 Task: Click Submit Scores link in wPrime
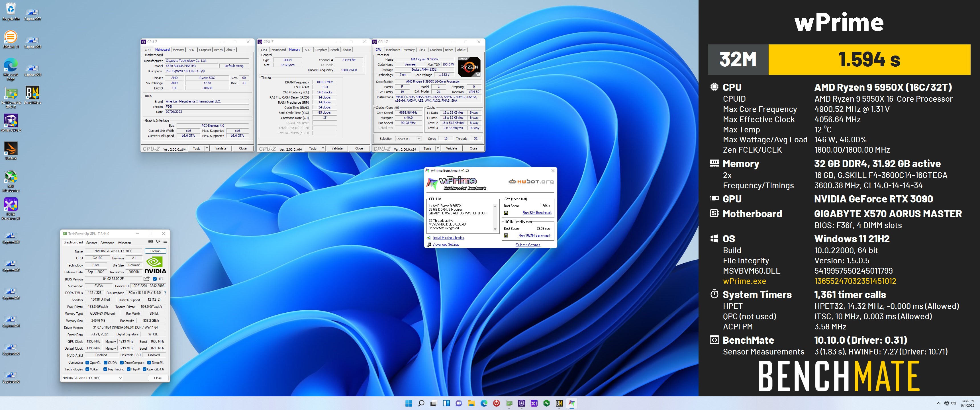coord(528,245)
